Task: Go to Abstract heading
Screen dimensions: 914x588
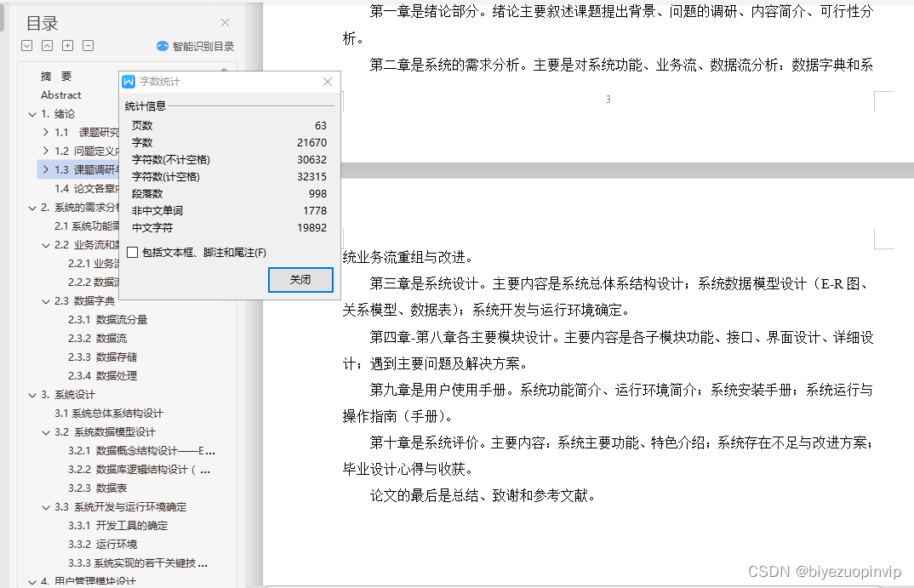Action: (x=60, y=95)
